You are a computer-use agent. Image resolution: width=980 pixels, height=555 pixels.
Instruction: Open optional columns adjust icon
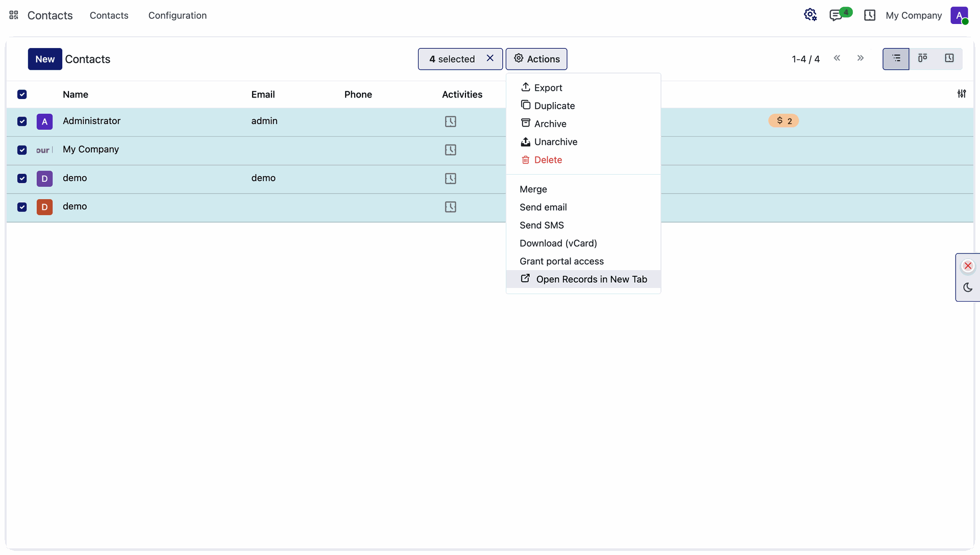click(x=962, y=94)
